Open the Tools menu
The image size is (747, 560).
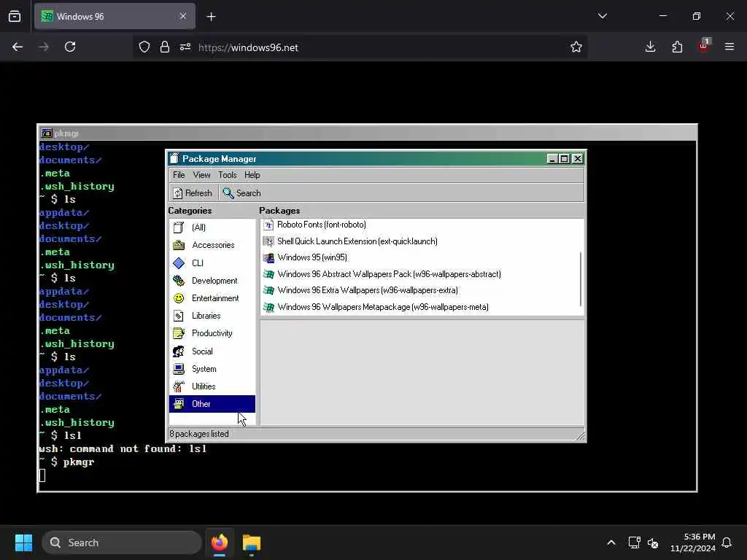point(228,175)
